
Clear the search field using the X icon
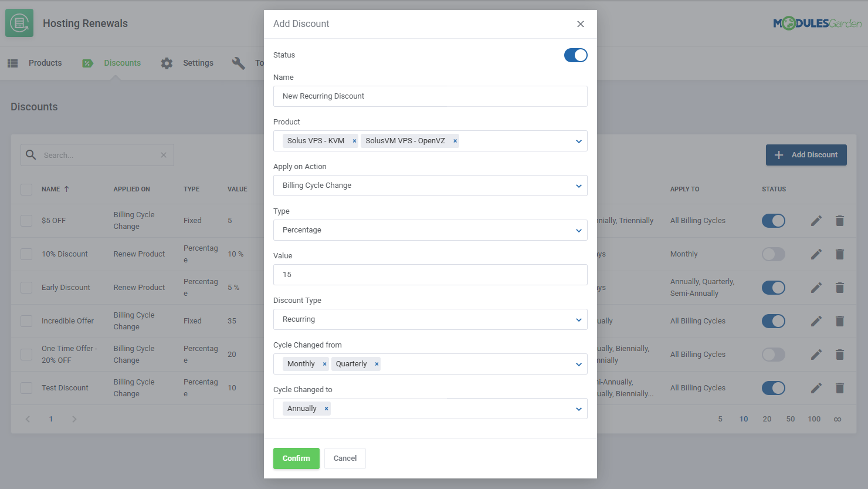pyautogui.click(x=164, y=154)
